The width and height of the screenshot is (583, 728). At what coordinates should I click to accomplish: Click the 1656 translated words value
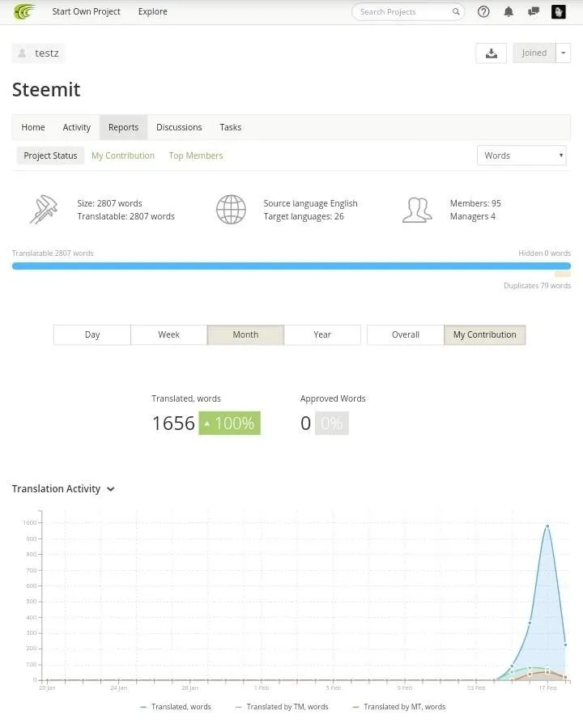click(173, 423)
